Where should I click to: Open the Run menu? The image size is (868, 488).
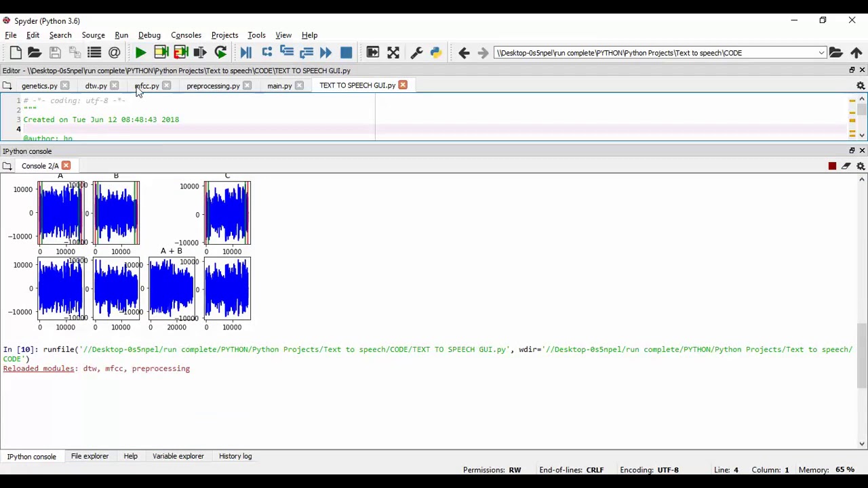(121, 35)
